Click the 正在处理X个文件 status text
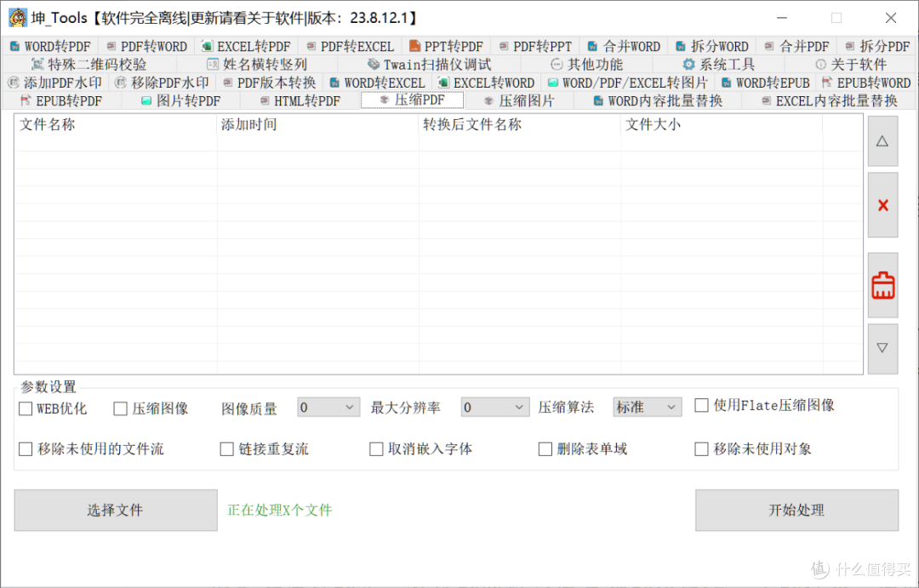This screenshot has height=588, width=919. 280,510
